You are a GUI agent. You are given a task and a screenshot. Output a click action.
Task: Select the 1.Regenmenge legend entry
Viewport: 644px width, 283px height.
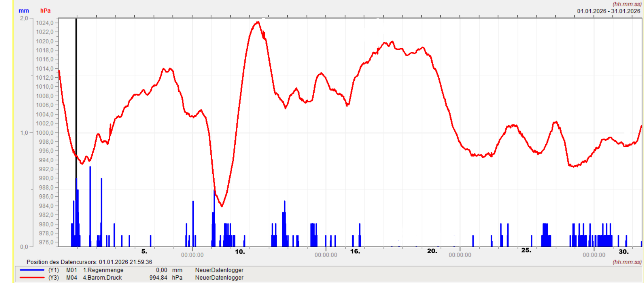pos(103,270)
